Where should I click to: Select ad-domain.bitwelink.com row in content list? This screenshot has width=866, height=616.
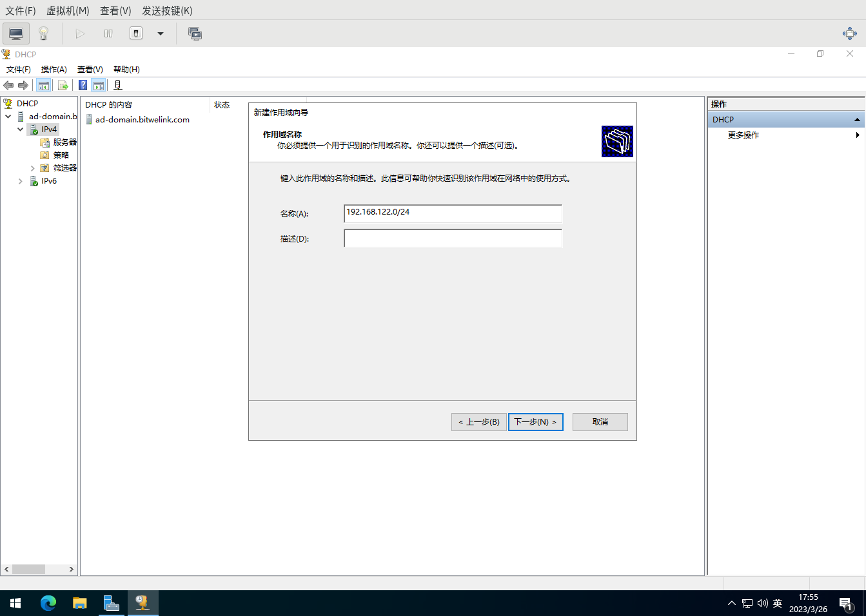[143, 120]
